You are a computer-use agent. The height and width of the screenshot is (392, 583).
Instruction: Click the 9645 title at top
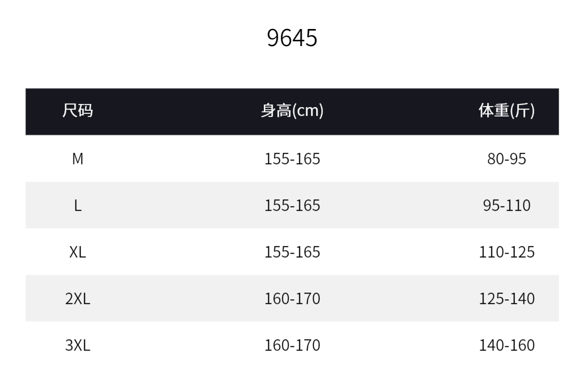(292, 38)
